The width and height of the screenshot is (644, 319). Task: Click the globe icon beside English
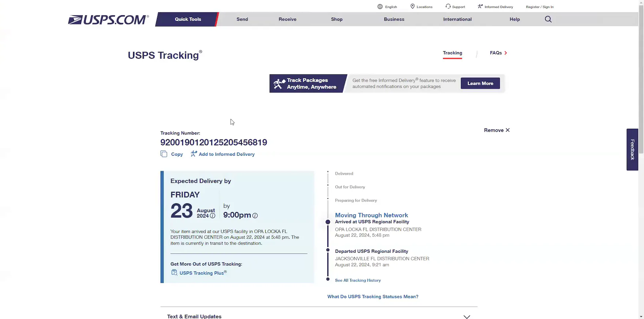click(x=380, y=7)
